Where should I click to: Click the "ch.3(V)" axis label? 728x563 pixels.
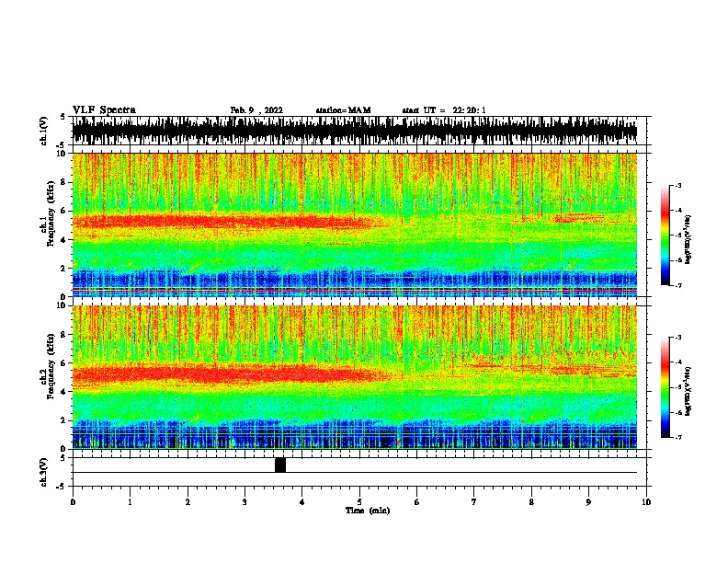pos(44,472)
